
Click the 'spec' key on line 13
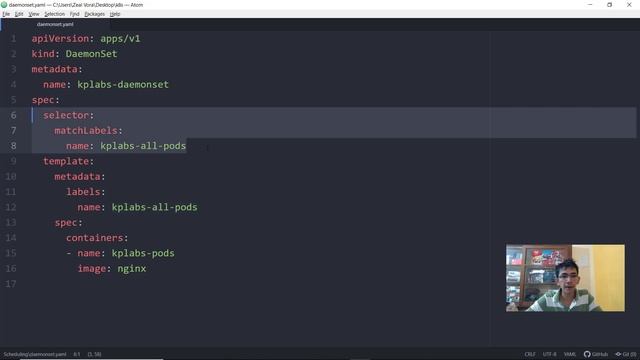tap(66, 222)
